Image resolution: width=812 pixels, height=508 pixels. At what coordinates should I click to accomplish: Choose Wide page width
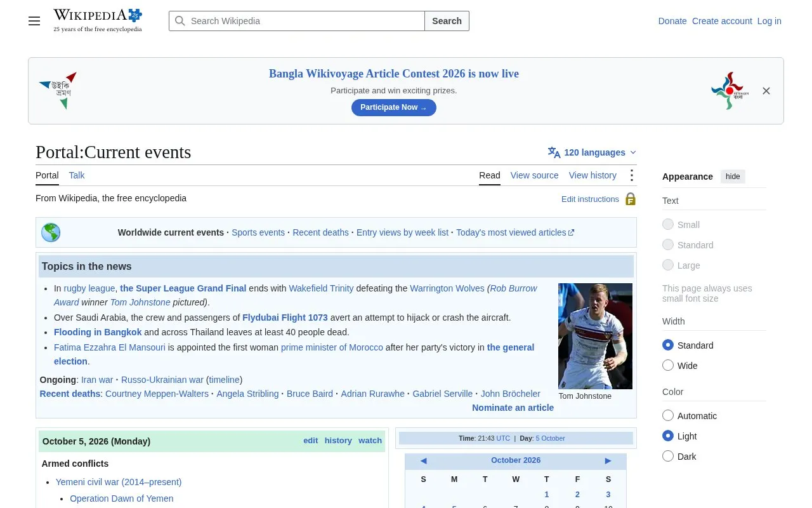[x=668, y=365]
